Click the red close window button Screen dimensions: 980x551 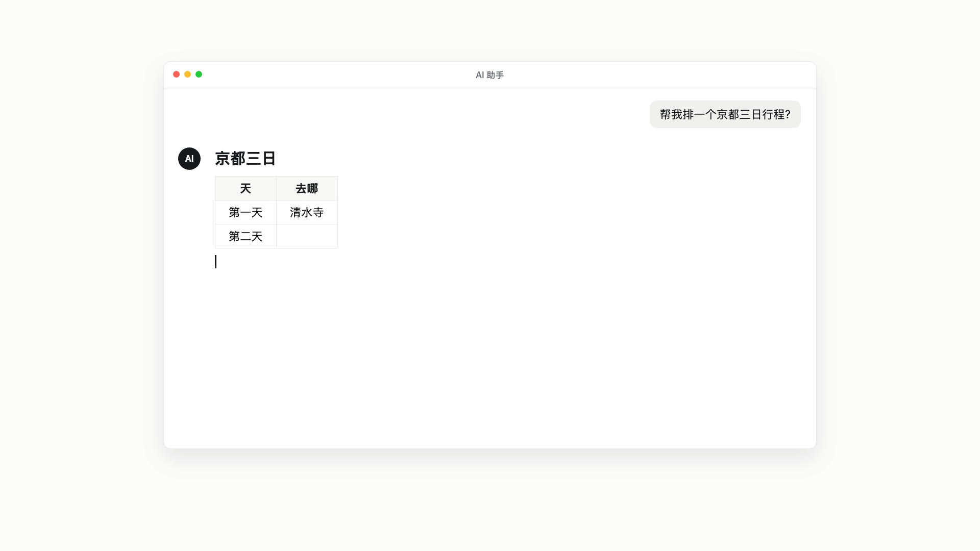[x=177, y=74]
